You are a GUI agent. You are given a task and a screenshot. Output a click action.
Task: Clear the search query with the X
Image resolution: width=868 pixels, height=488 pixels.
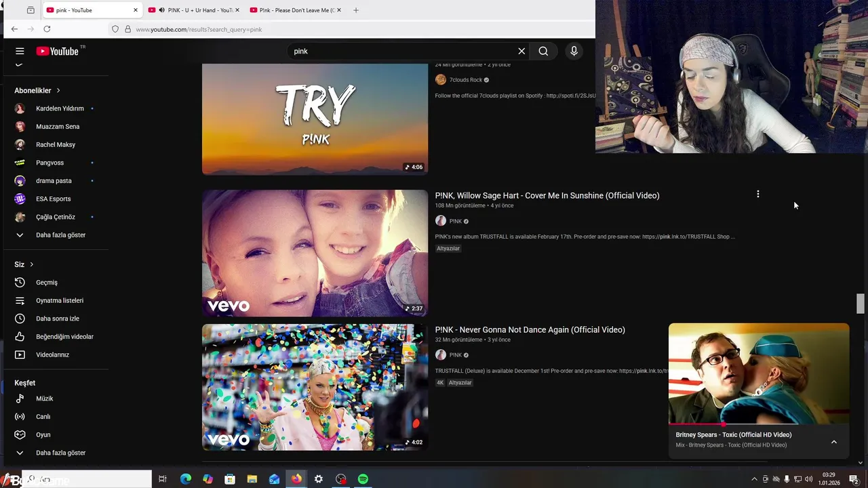(x=521, y=51)
